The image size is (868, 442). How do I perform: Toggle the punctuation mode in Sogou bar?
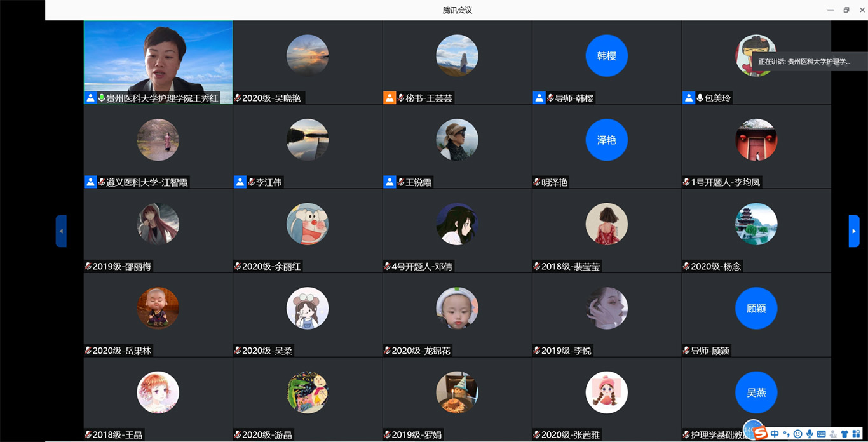click(786, 434)
